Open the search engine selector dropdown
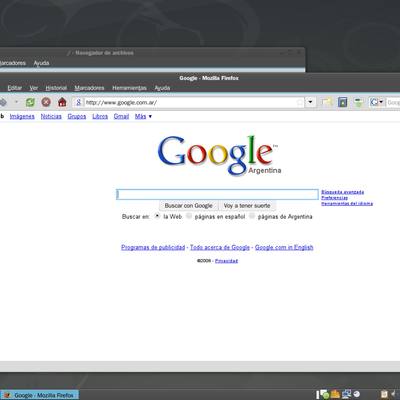This screenshot has width=400, height=400. point(377,102)
